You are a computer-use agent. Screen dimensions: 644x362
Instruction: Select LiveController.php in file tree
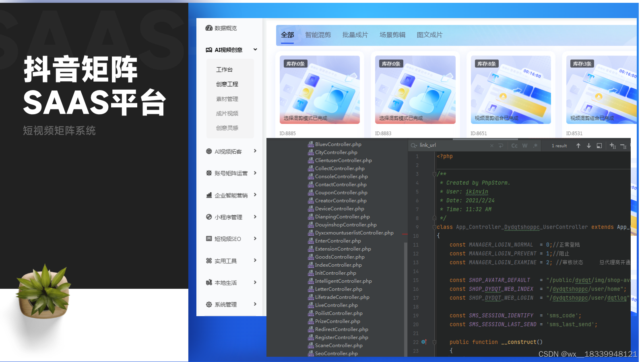pyautogui.click(x=336, y=305)
